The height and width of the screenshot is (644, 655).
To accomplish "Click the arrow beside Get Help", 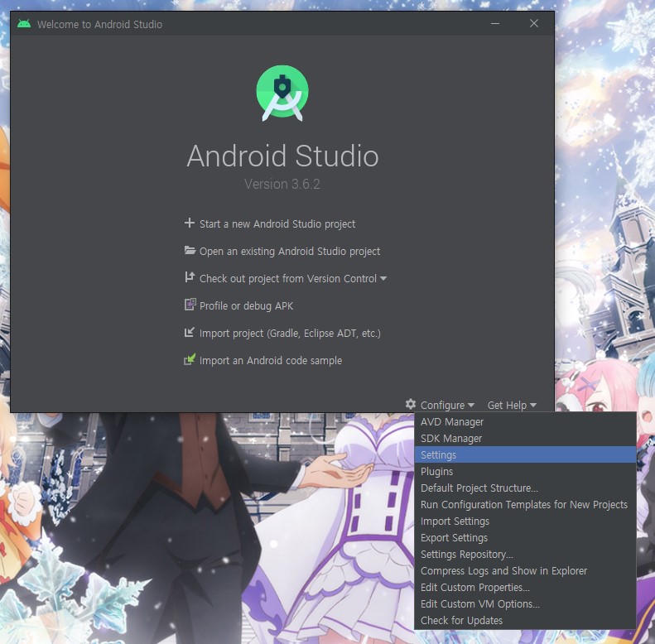I will coord(533,405).
